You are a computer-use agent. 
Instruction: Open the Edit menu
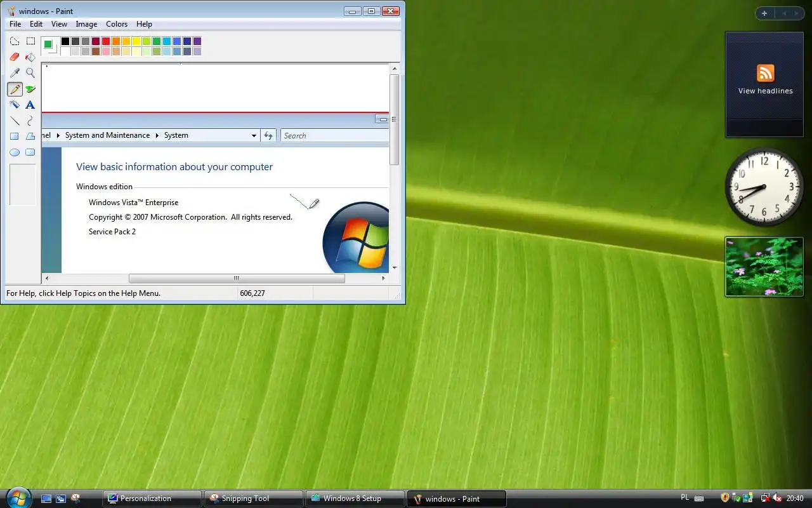tap(36, 24)
